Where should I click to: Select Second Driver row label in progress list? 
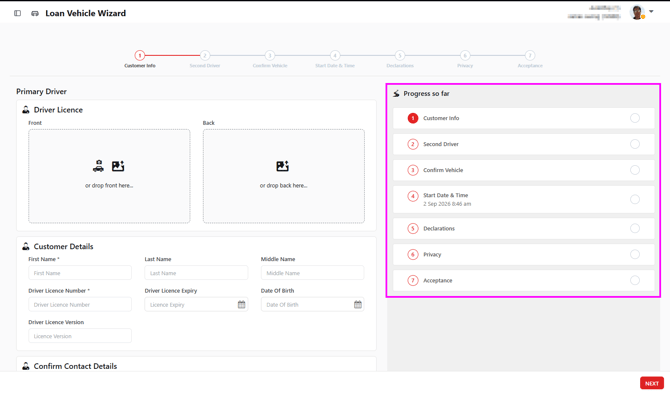point(441,144)
